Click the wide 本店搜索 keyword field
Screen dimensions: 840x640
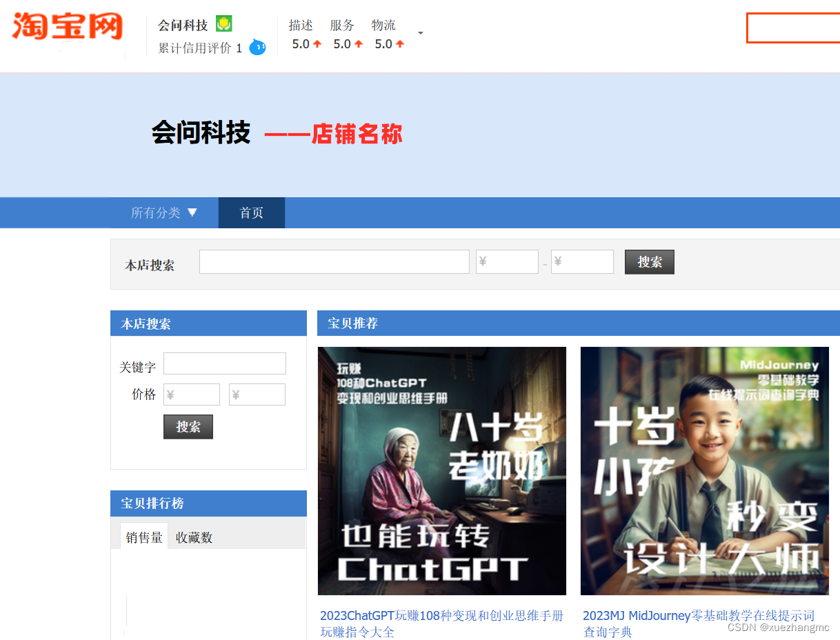(334, 262)
